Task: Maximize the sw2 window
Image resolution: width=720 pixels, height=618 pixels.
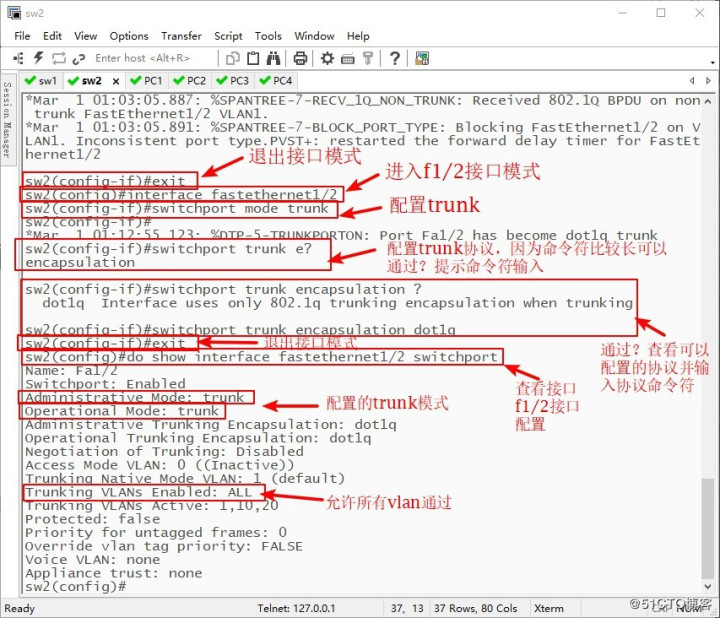Action: click(661, 13)
